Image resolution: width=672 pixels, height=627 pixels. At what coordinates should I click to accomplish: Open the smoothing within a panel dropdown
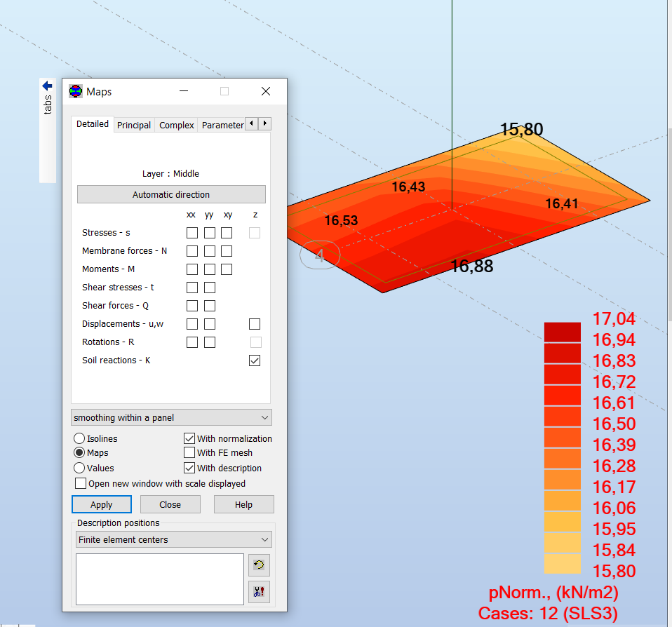tap(264, 417)
